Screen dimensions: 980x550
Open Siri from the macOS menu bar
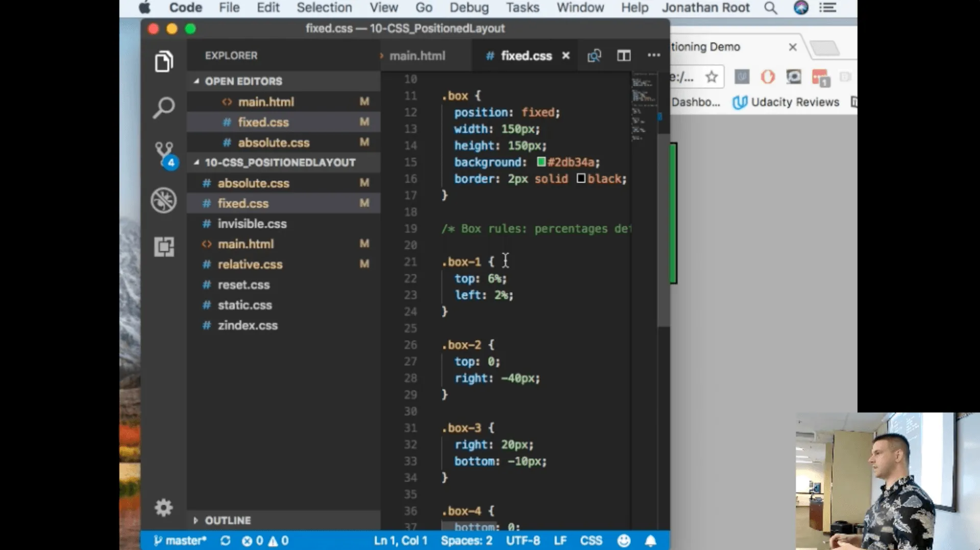(x=801, y=8)
